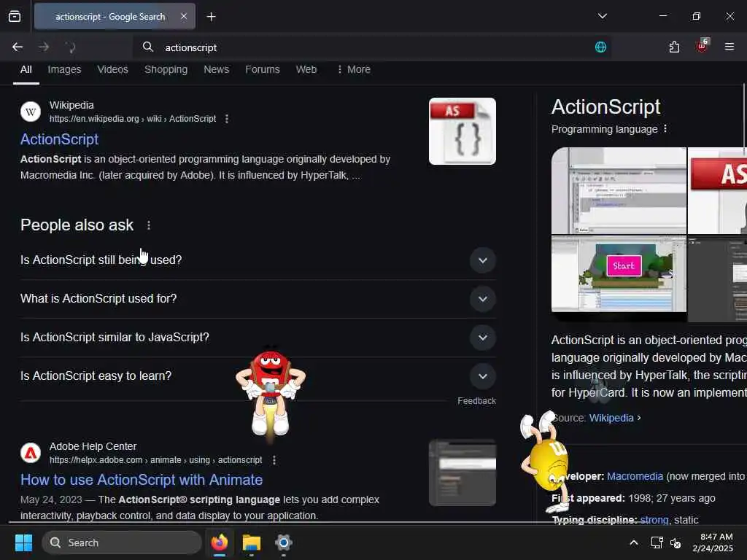
Task: Click the taskbar Search box
Action: point(122,542)
